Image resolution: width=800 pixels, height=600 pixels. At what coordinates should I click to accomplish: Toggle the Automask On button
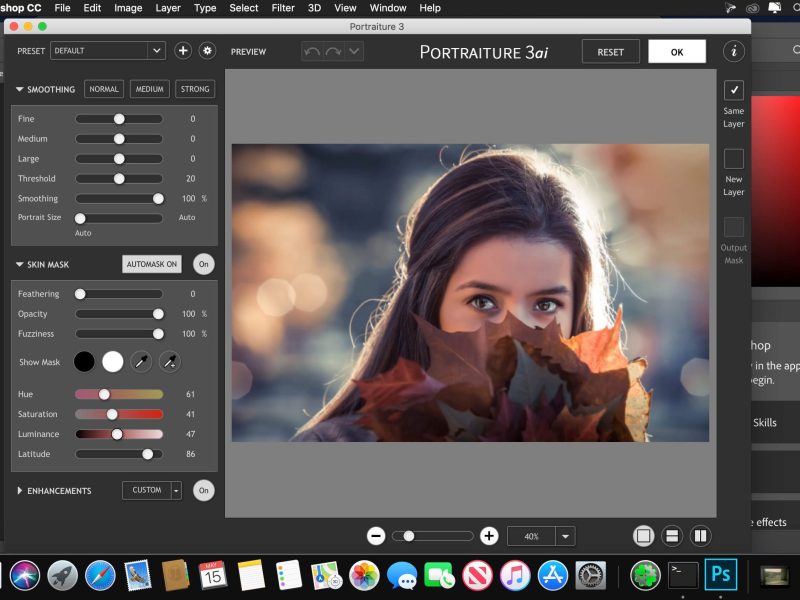tap(152, 264)
